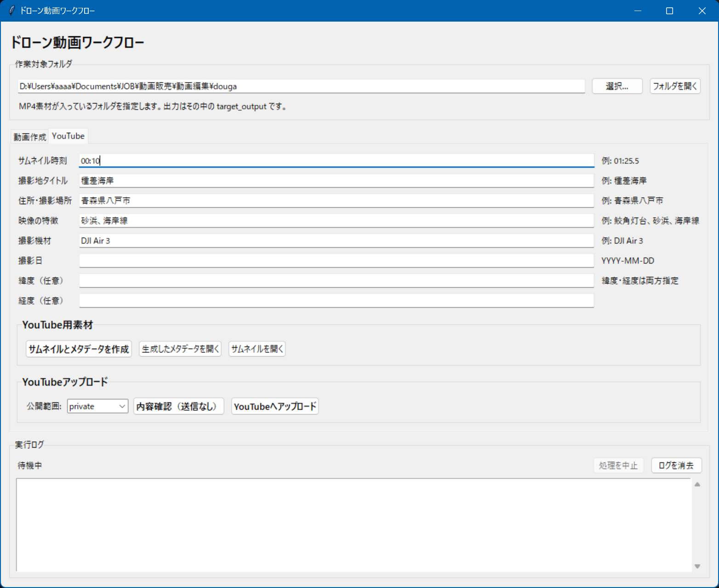Click the 選択... folder button
This screenshot has width=719, height=588.
(x=617, y=86)
